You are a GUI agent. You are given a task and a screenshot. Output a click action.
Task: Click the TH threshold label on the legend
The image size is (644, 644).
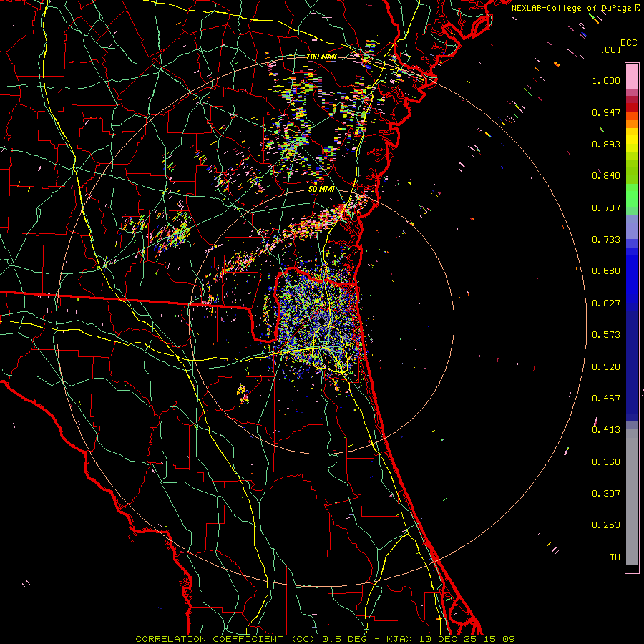coord(615,557)
